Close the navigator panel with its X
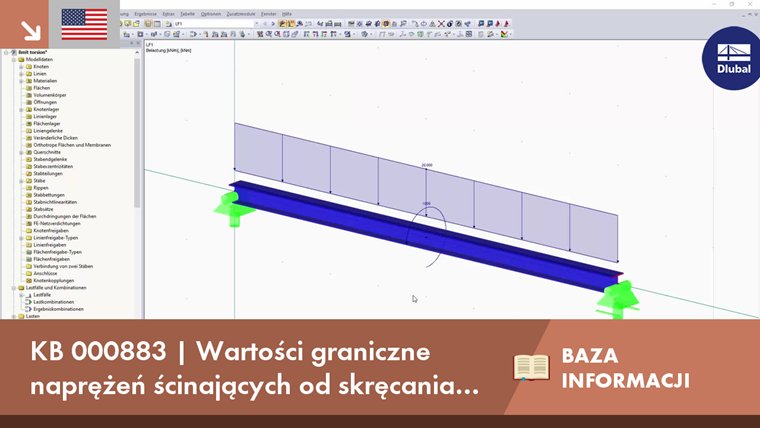 tap(138, 43)
